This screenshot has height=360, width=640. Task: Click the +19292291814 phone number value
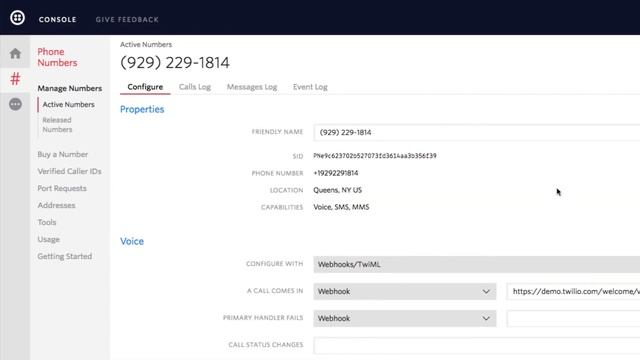(336, 173)
